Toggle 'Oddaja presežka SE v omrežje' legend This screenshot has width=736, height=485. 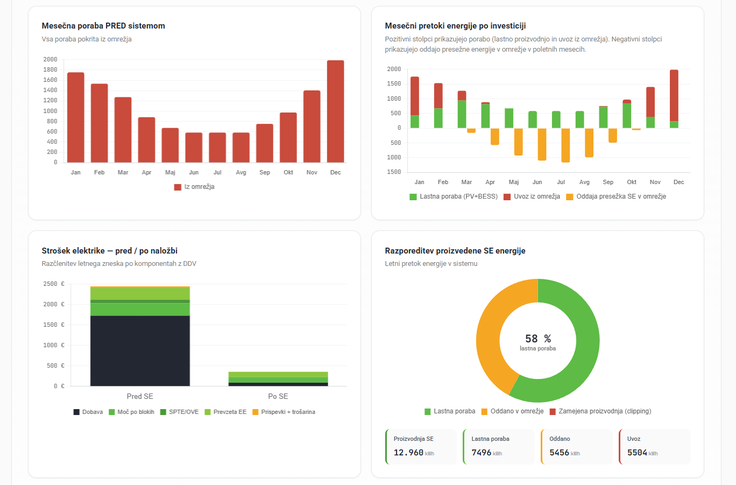point(616,197)
